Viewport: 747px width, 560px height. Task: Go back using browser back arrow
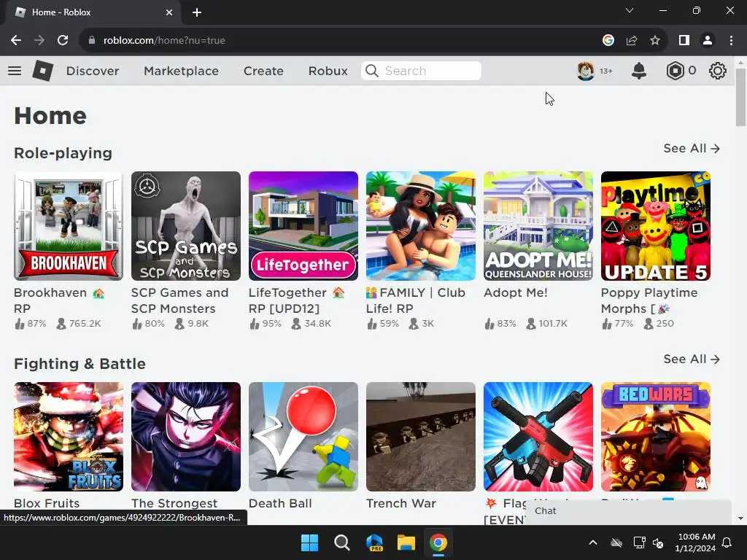[x=16, y=41]
